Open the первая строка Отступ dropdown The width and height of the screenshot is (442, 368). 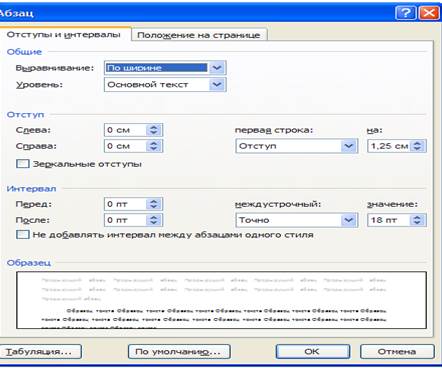297,146
